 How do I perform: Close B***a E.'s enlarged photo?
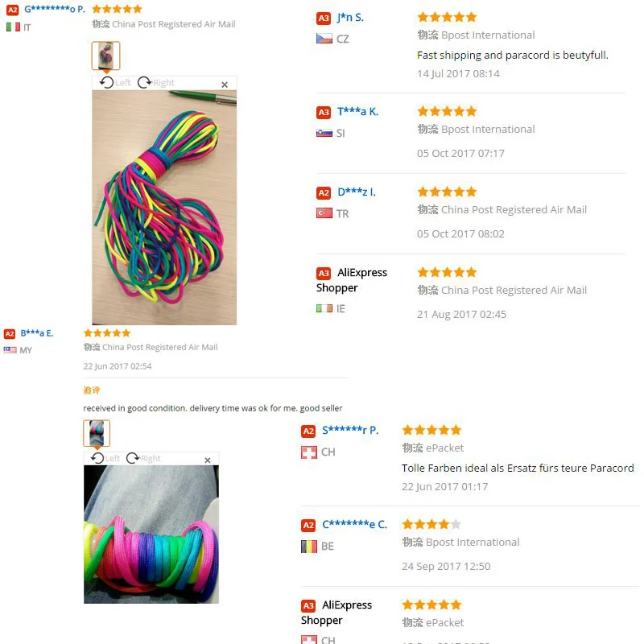click(x=208, y=460)
